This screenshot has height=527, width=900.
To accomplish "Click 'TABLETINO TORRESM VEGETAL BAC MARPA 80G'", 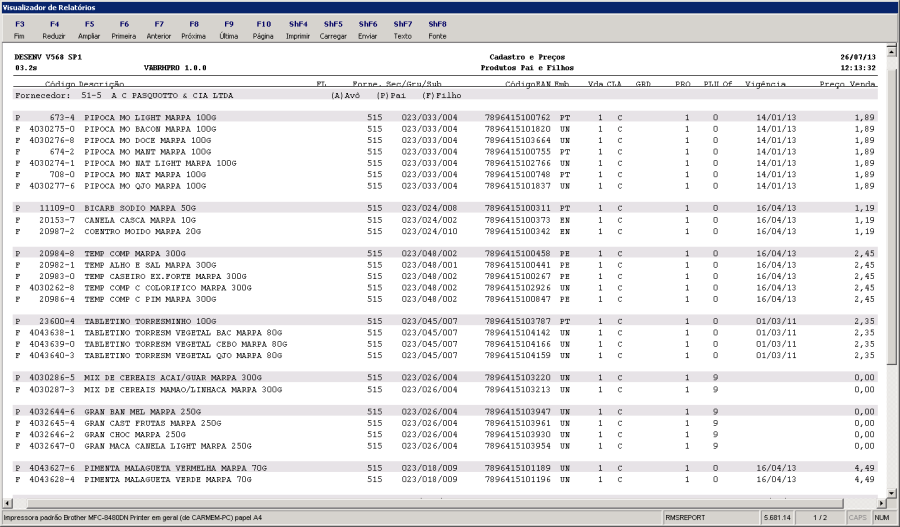I will [x=183, y=332].
